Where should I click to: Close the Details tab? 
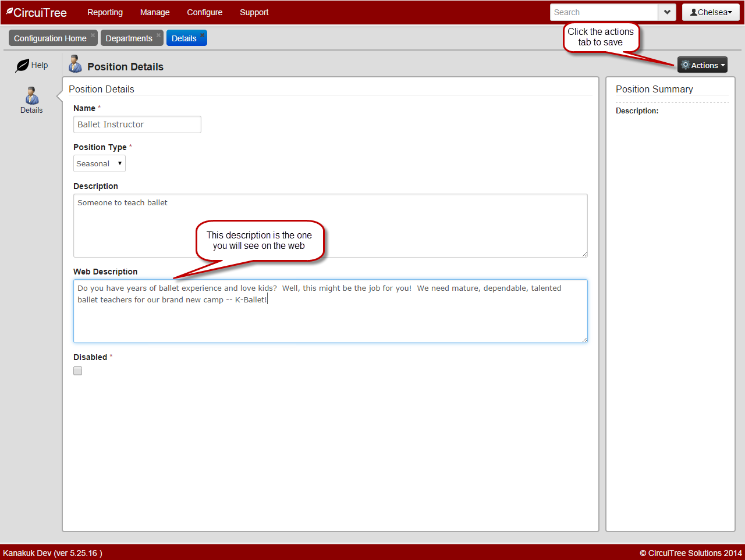click(x=202, y=35)
